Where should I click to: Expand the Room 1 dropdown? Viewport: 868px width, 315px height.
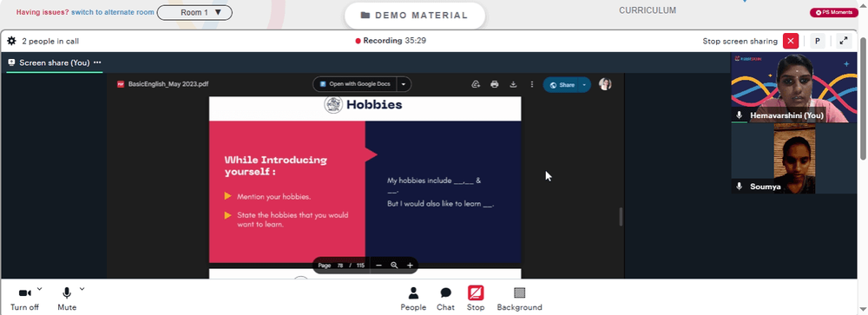[x=194, y=12]
